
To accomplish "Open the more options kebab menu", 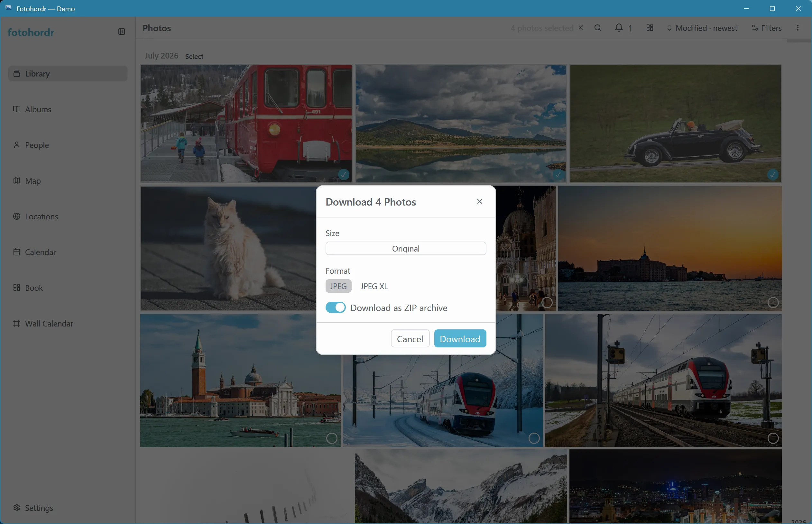I will pos(798,28).
